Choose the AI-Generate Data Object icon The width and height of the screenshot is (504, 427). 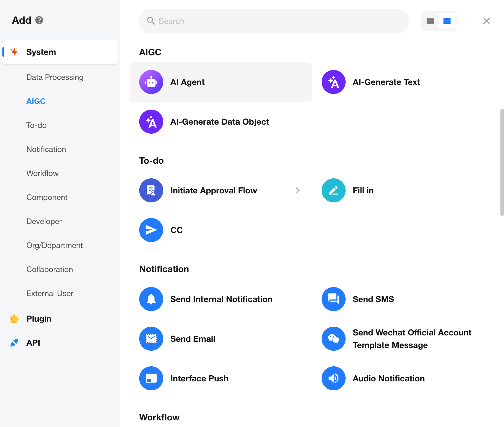[x=151, y=122]
